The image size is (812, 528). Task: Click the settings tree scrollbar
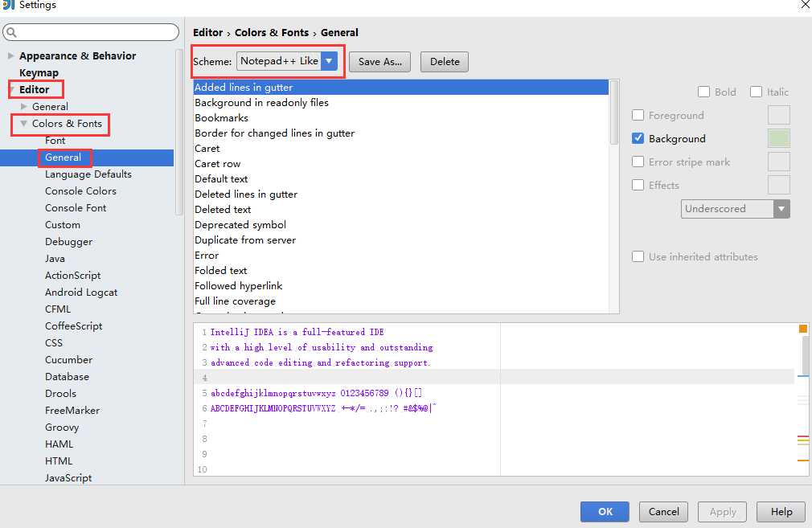coord(179,132)
